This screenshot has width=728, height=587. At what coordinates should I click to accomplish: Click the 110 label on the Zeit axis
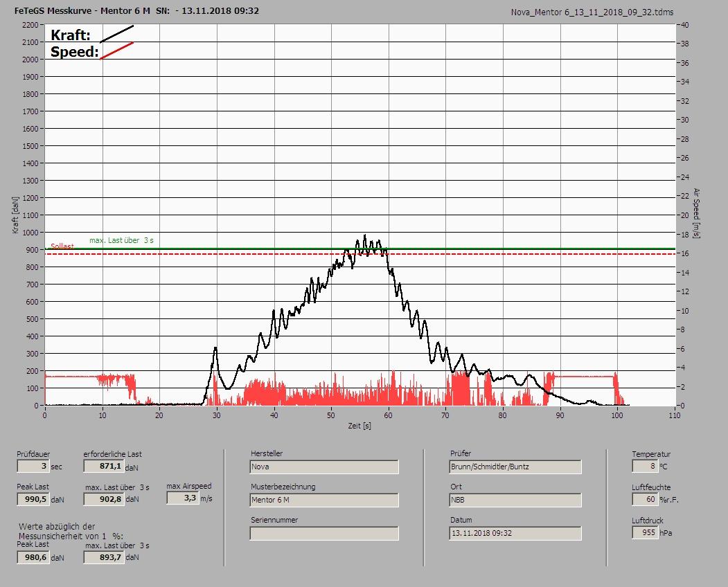(674, 415)
